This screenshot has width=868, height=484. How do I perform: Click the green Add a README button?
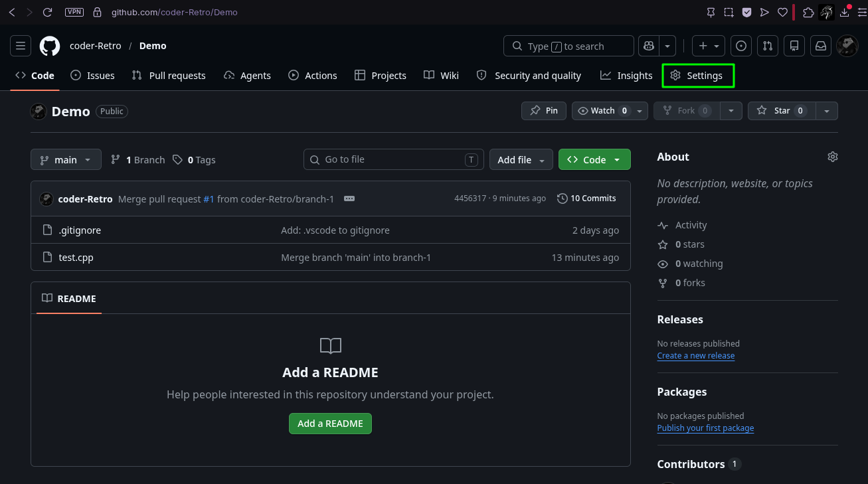coord(330,424)
